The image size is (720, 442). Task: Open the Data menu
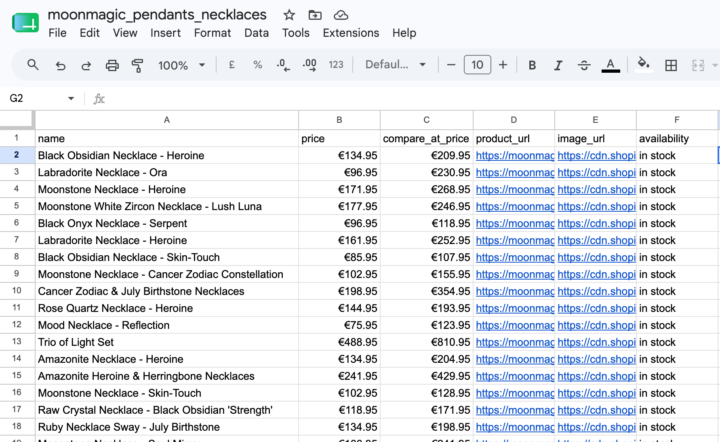tap(256, 33)
